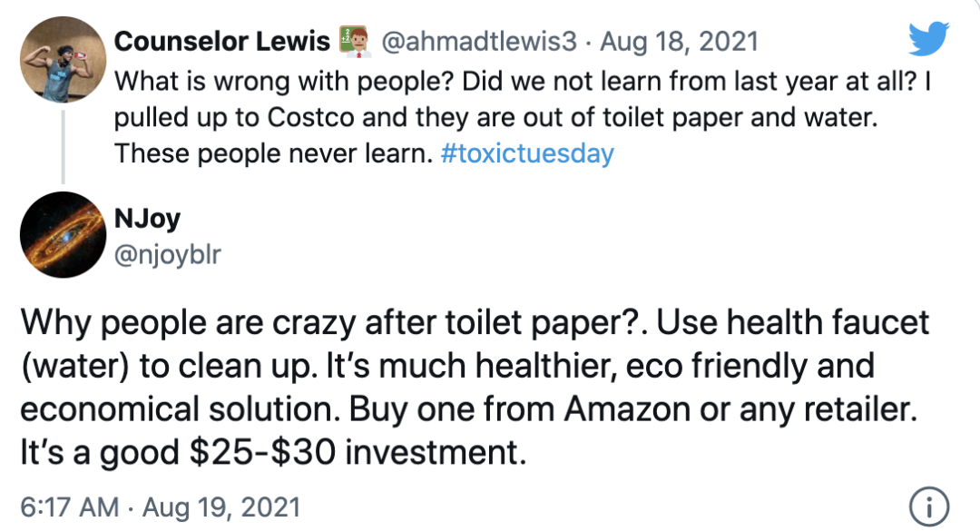Visit the @njoyblr handle
The image size is (980, 531).
click(x=166, y=255)
